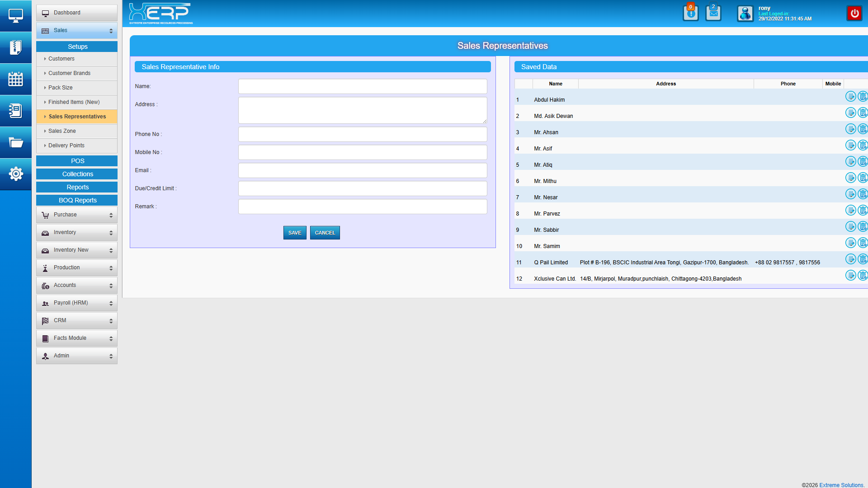Click the user profile avatar icon
This screenshot has width=868, height=488.
tap(745, 14)
